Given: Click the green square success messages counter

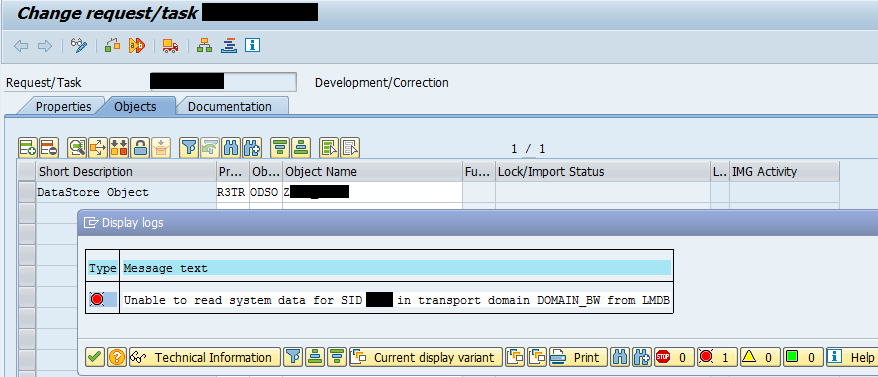Looking at the screenshot, I should point(803,357).
